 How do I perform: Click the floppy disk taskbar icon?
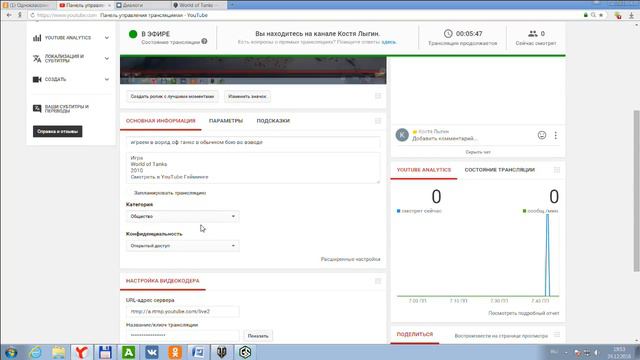(x=105, y=352)
